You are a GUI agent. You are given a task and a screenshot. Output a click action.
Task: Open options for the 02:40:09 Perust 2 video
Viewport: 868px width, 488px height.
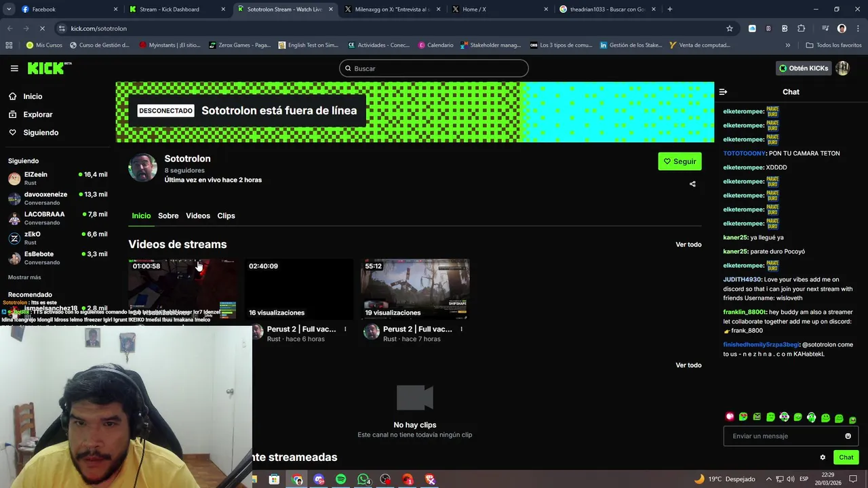pyautogui.click(x=345, y=329)
